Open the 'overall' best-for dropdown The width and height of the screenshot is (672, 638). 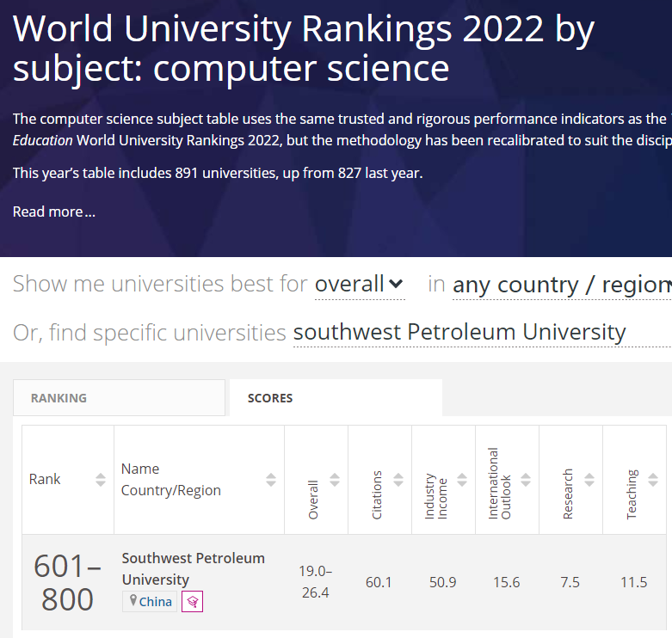pos(359,284)
